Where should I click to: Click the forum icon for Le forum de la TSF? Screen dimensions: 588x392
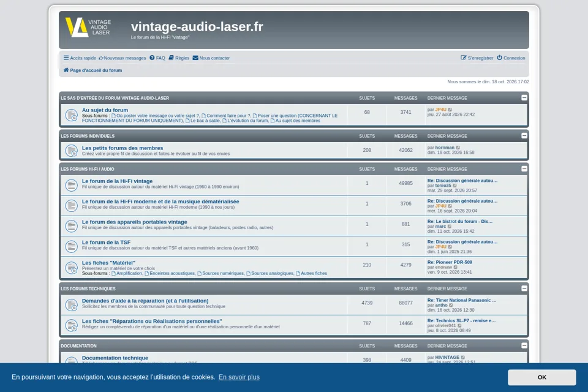[x=71, y=246]
